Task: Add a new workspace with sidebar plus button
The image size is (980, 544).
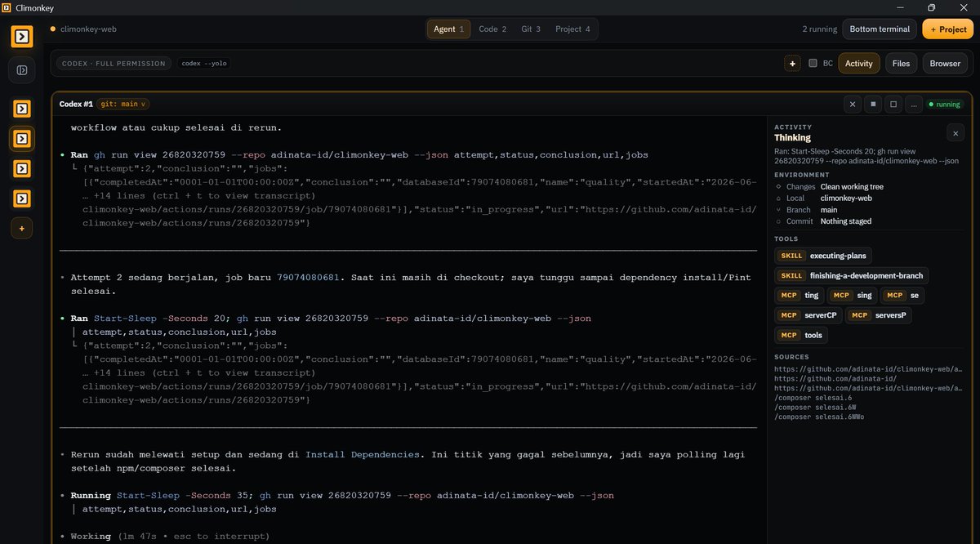Action: pyautogui.click(x=22, y=229)
